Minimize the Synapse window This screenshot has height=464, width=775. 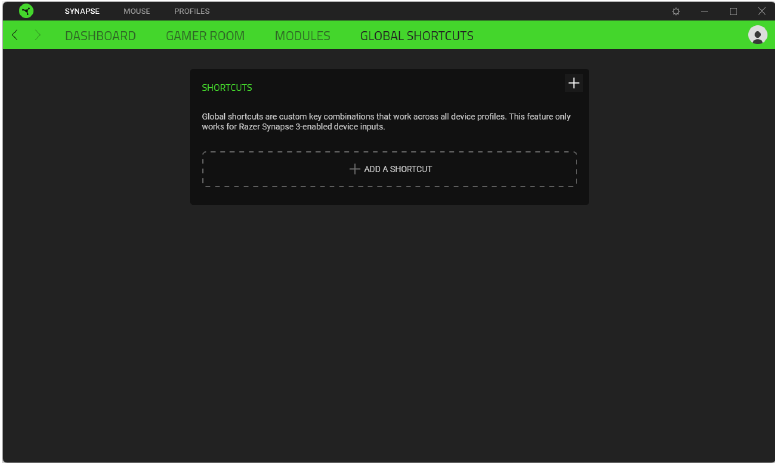pyautogui.click(x=704, y=11)
